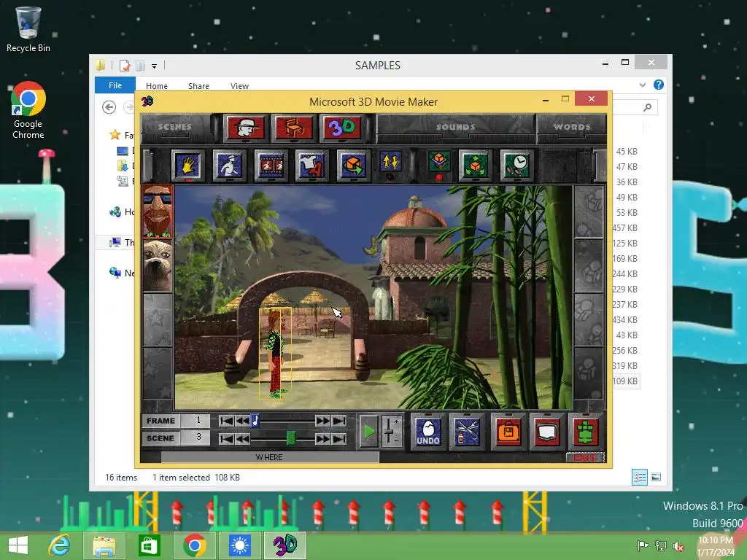Click the blue Help question mark icon
The height and width of the screenshot is (560, 747).
tap(659, 85)
